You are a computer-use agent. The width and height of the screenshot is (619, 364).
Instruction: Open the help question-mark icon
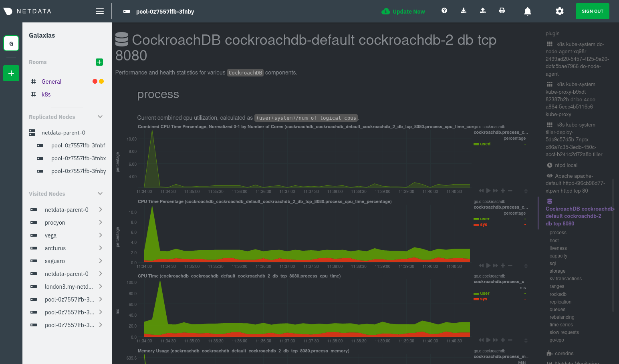point(444,11)
